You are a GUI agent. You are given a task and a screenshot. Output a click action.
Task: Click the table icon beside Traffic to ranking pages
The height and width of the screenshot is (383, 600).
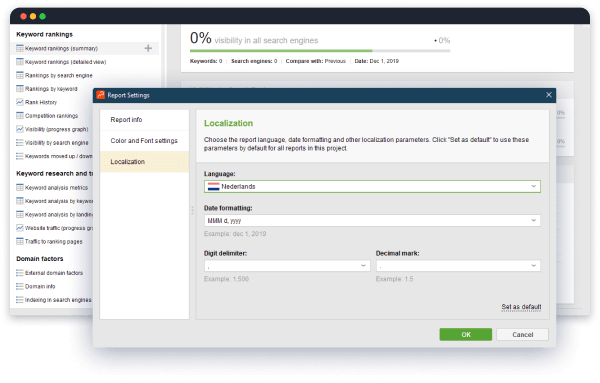pos(20,241)
